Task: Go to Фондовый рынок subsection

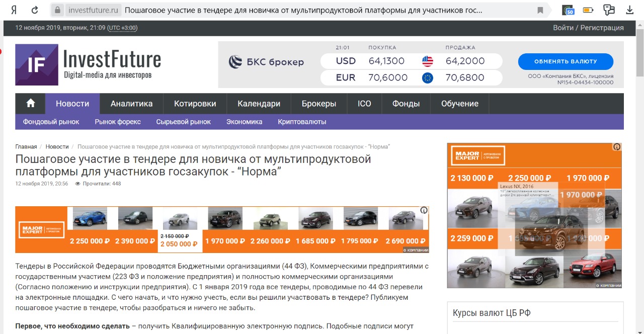Action: click(51, 122)
